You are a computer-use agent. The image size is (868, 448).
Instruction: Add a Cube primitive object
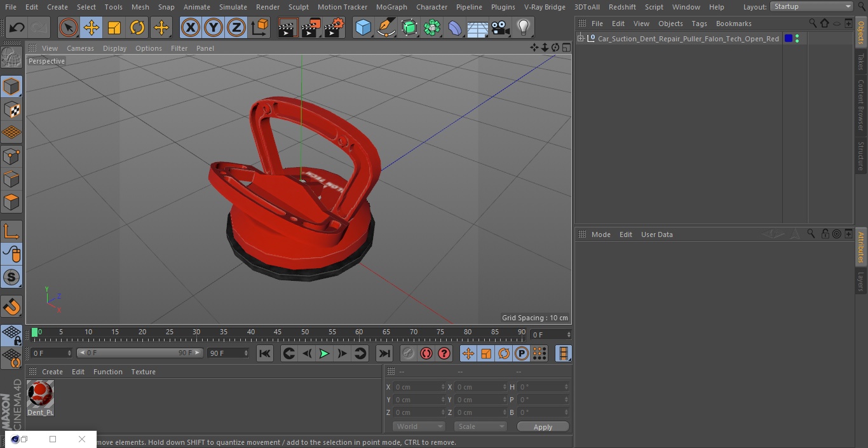coord(363,27)
